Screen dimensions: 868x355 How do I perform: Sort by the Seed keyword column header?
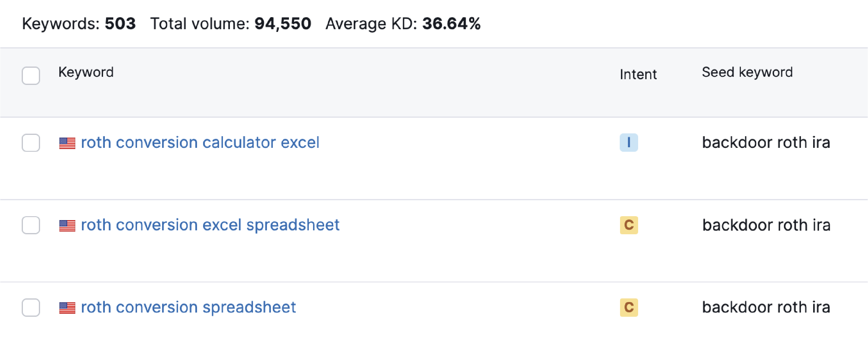[x=747, y=72]
